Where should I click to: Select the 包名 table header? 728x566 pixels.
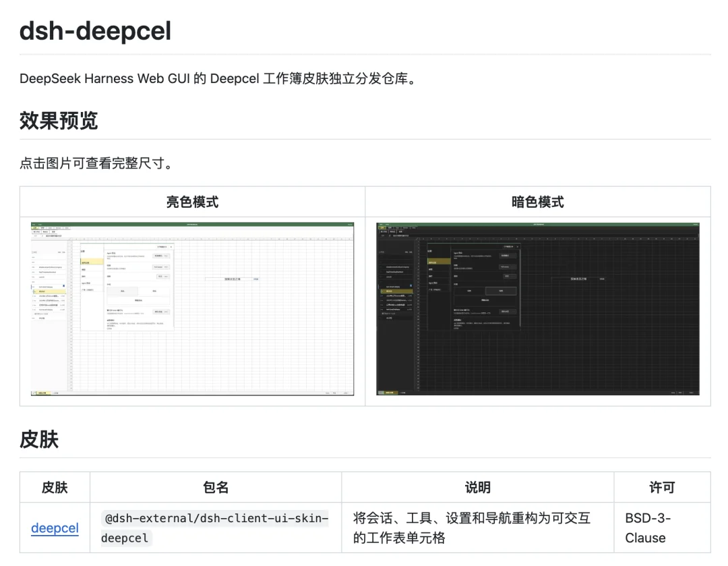click(216, 488)
